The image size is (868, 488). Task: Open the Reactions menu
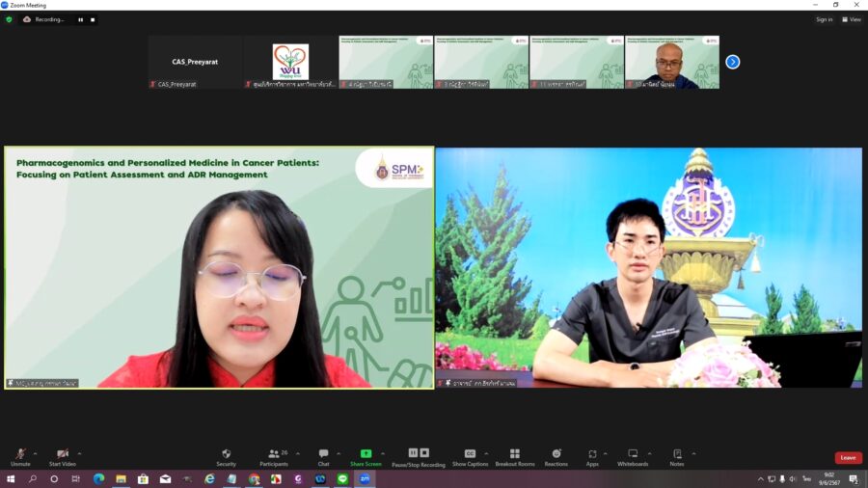(556, 456)
